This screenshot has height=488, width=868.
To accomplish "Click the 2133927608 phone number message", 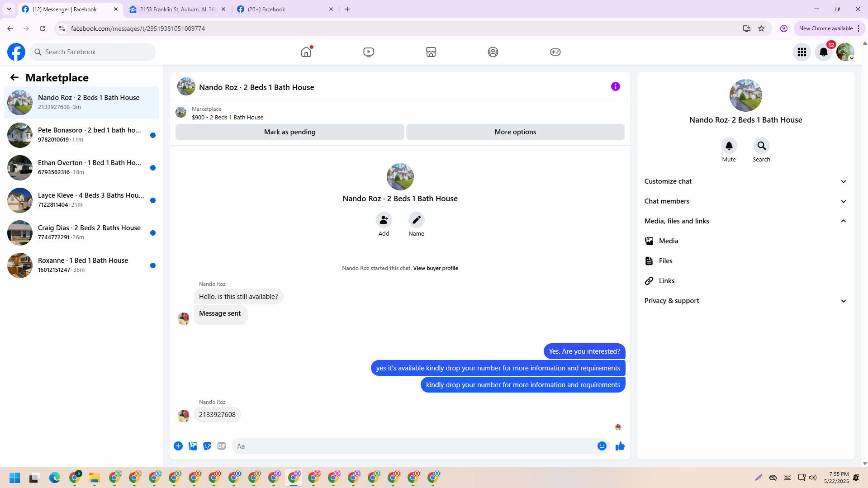I will pyautogui.click(x=217, y=415).
